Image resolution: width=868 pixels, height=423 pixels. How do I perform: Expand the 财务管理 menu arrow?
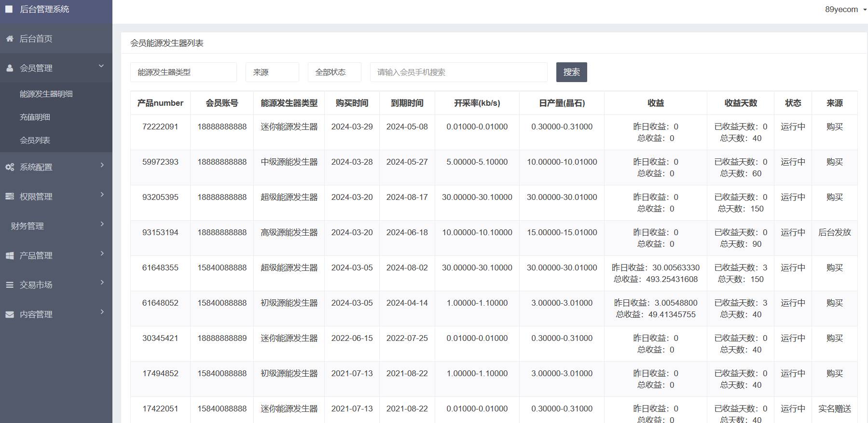pos(102,224)
